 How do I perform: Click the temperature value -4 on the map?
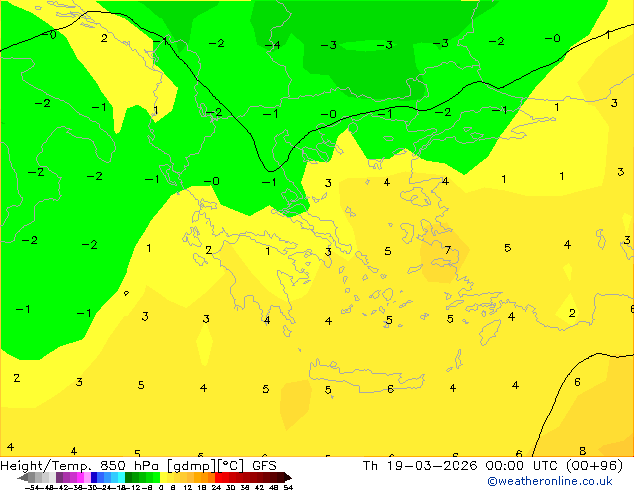click(x=273, y=45)
